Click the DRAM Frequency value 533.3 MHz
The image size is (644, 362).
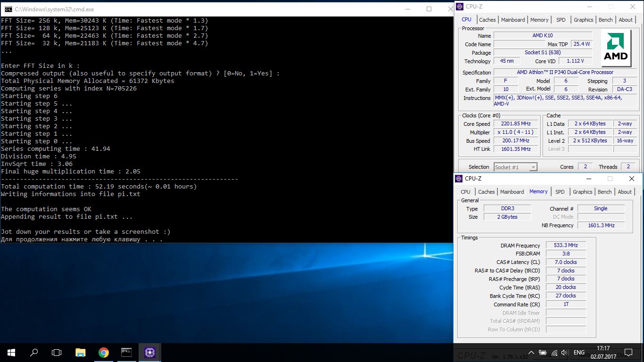click(x=566, y=245)
